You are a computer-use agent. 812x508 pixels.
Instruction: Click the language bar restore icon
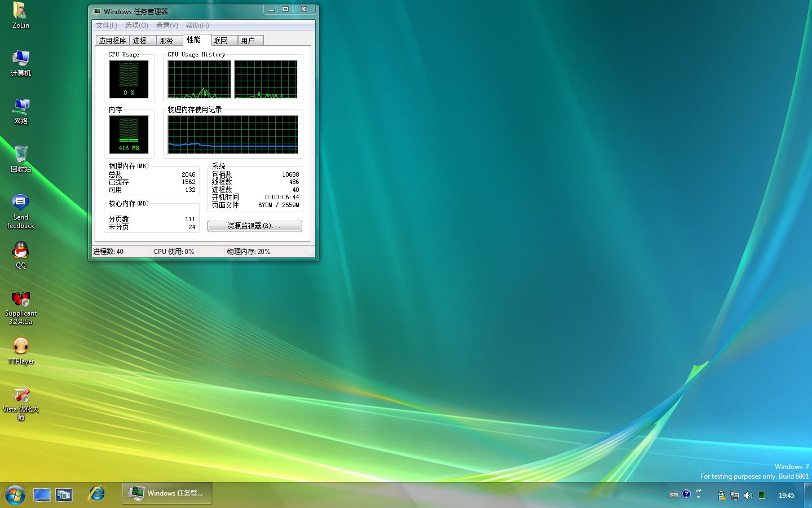point(698,491)
